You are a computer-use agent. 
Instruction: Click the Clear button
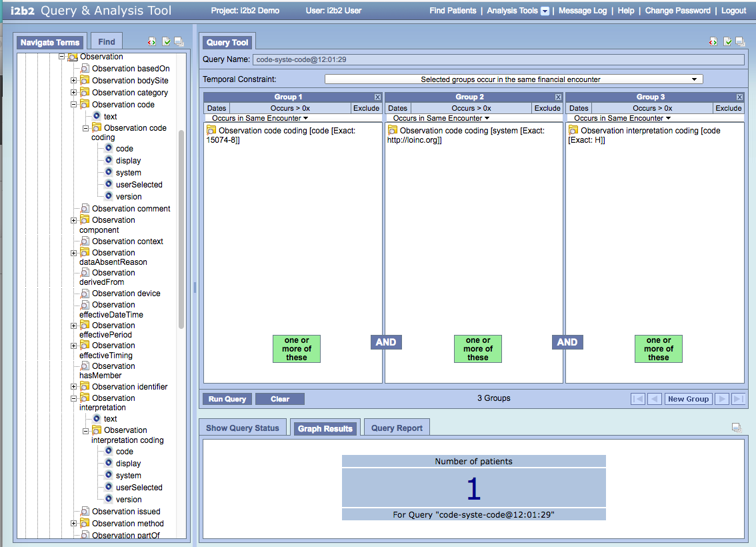280,399
